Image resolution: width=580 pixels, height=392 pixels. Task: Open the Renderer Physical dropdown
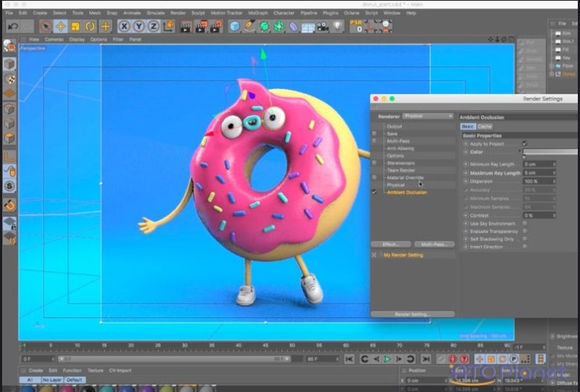(x=428, y=116)
